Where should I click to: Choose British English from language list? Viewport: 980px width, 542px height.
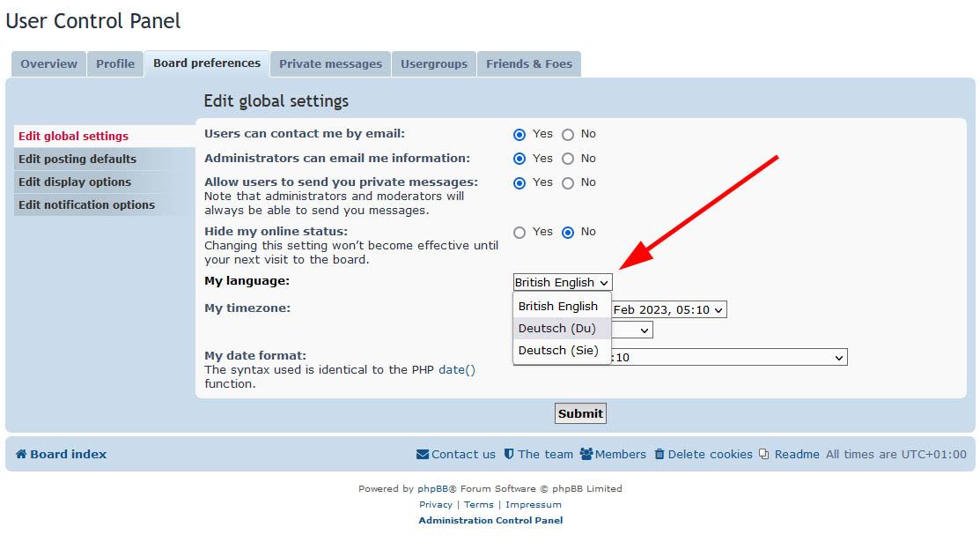click(562, 306)
